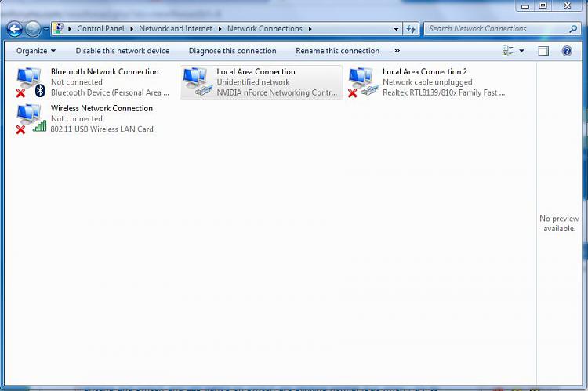Image resolution: width=588 pixels, height=391 pixels.
Task: Expand arrow after Network Connections breadcrumb
Action: [x=310, y=29]
